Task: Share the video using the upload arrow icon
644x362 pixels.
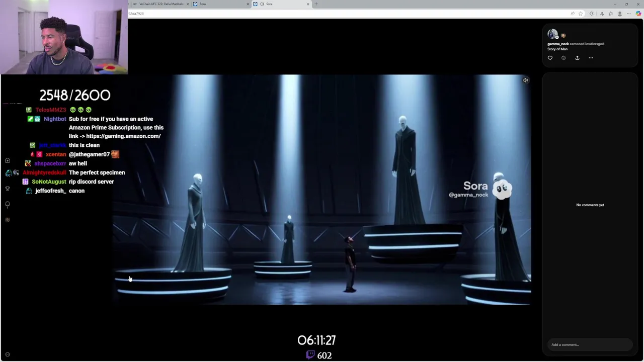Action: (x=577, y=58)
